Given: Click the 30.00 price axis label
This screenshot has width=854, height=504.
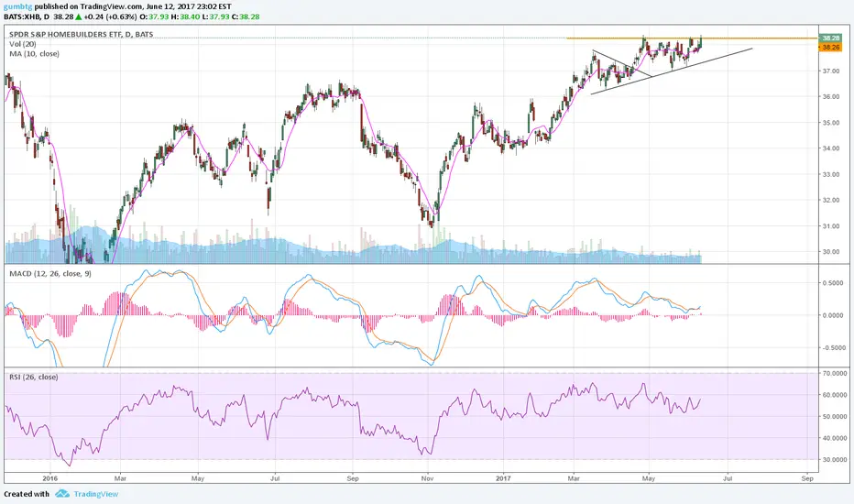Looking at the screenshot, I should click(x=831, y=252).
